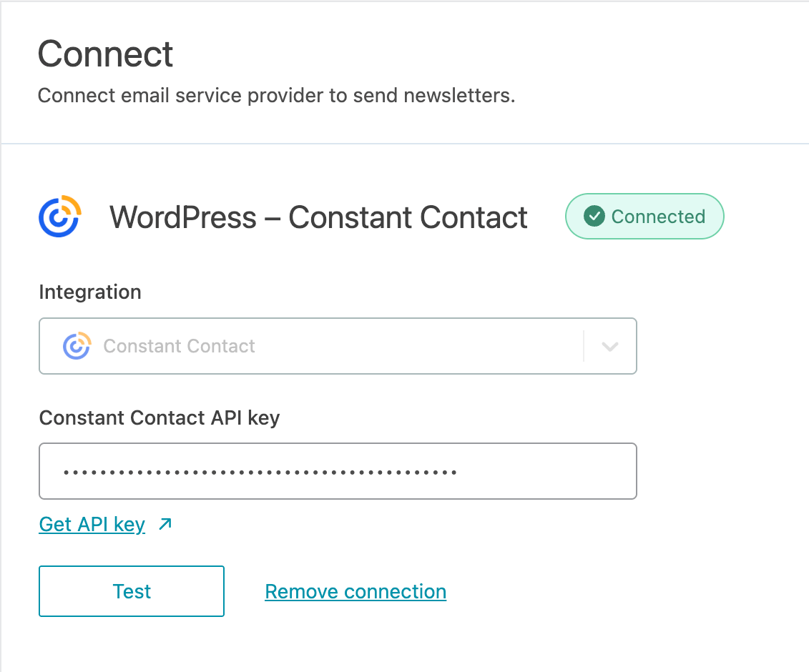The height and width of the screenshot is (672, 809).
Task: Click the masked dots of the API key
Action: tap(260, 472)
